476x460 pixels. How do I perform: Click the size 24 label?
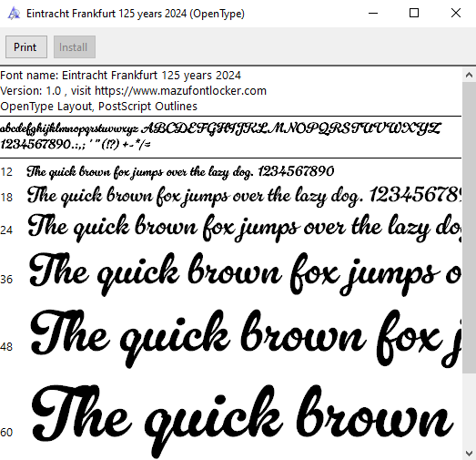(6, 230)
